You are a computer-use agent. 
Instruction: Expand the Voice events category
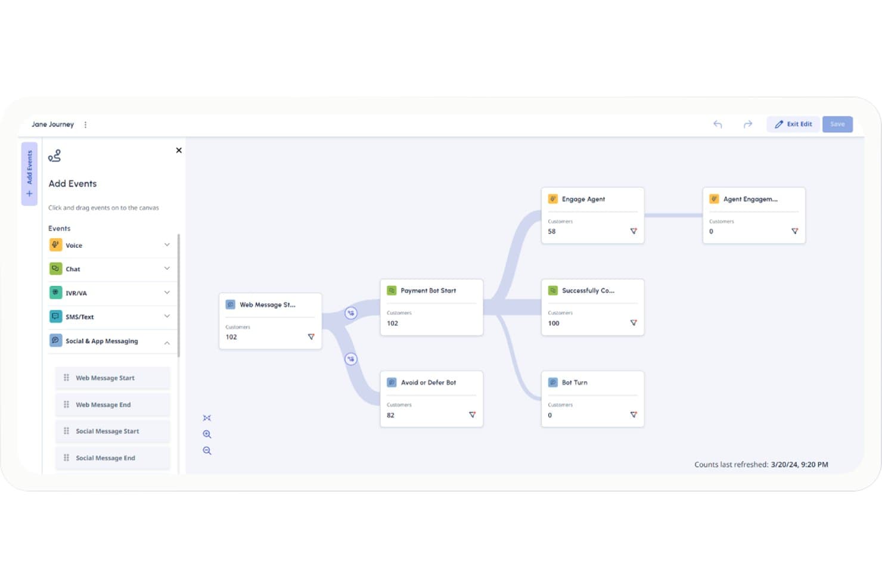click(167, 245)
